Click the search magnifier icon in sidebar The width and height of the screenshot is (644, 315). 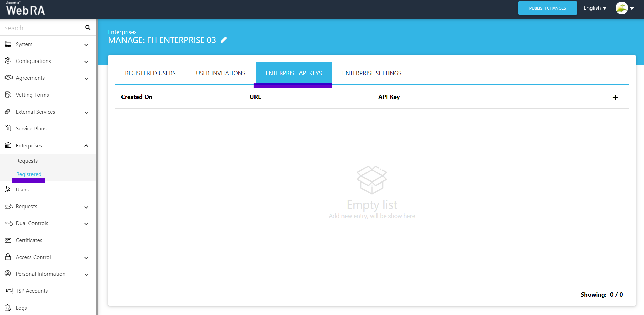click(x=88, y=28)
